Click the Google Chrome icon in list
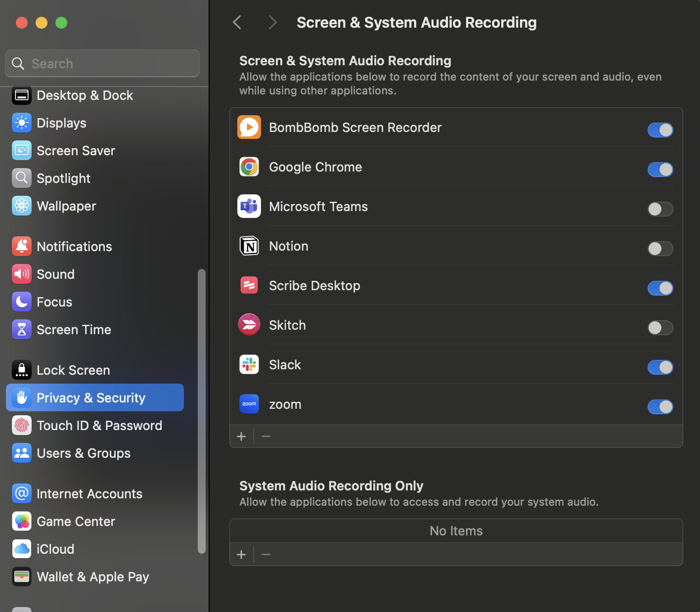The width and height of the screenshot is (700, 612). tap(249, 167)
